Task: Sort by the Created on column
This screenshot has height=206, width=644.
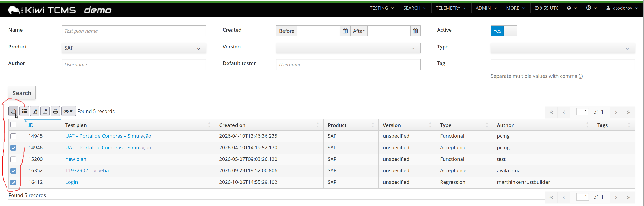Action: 269,125
